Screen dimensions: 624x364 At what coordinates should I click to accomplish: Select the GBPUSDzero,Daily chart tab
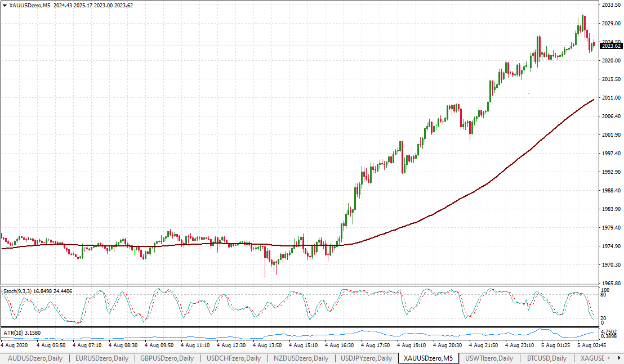point(168,358)
